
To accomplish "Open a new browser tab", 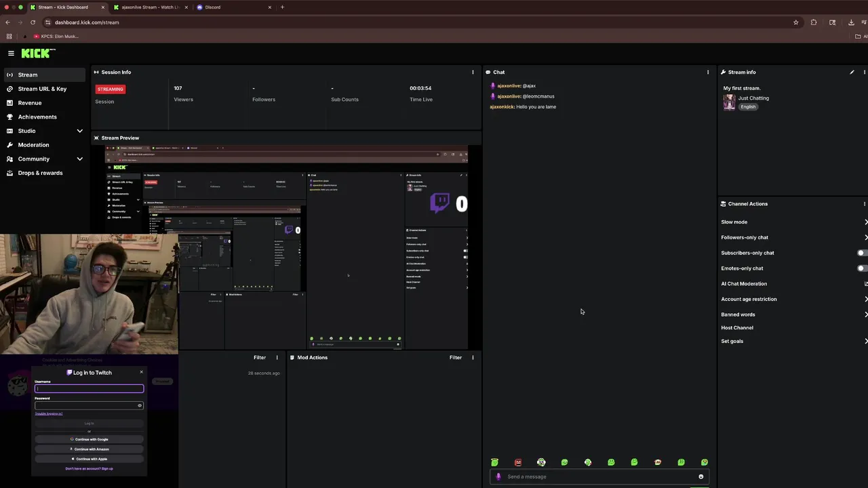I will [282, 7].
